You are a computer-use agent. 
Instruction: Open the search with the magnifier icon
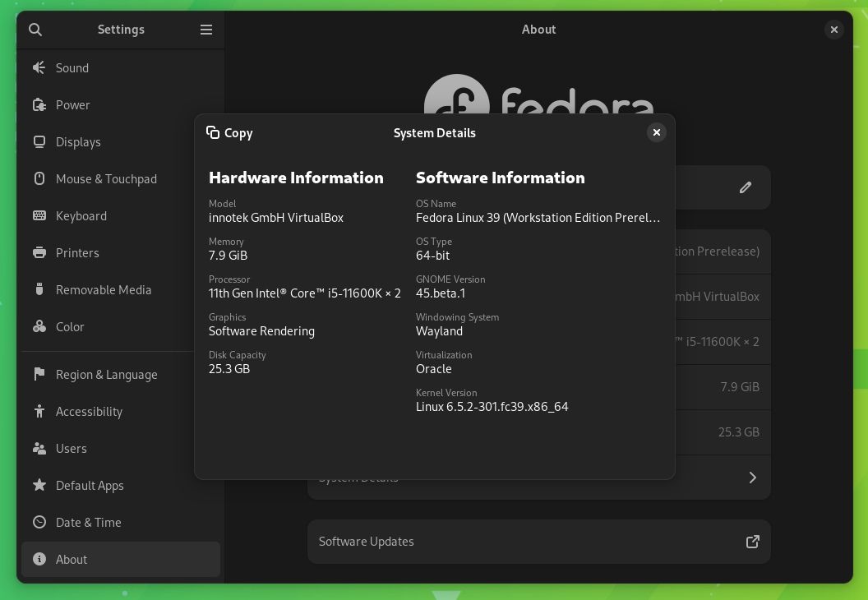pos(35,30)
